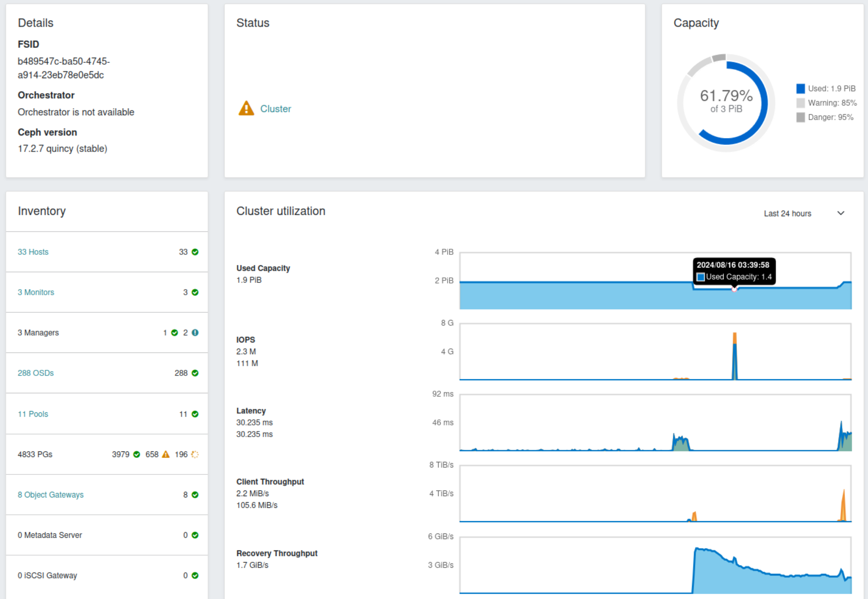Click the green check next to Managers count 1

pos(174,332)
